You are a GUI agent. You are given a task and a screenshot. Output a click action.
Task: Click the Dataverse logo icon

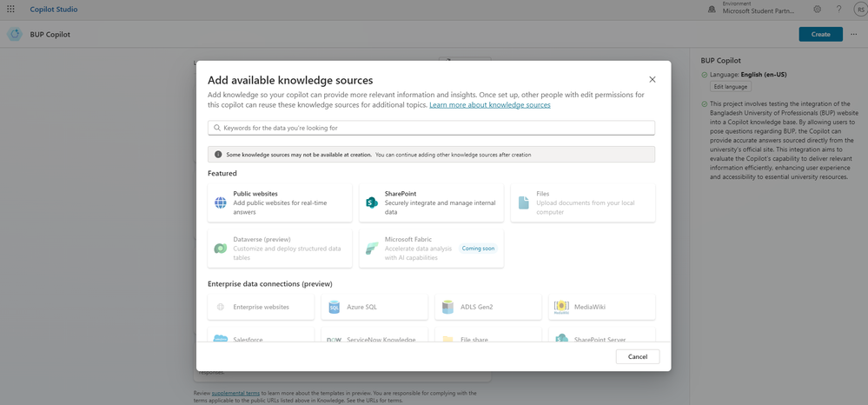(x=221, y=249)
